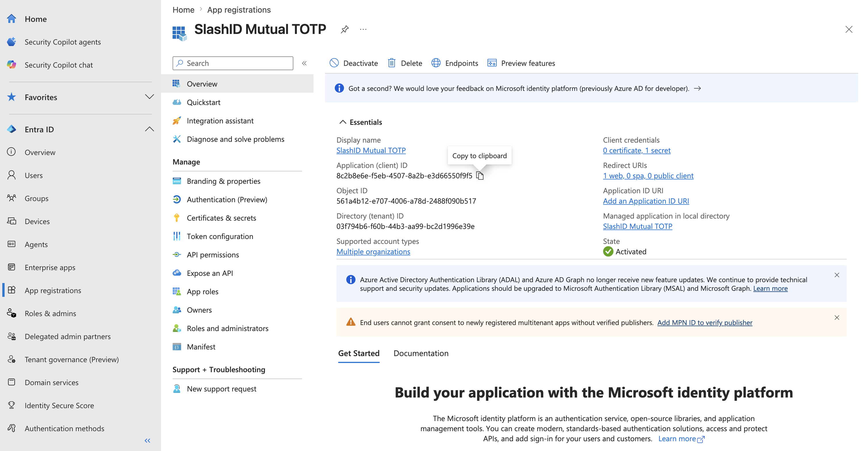Open App roles

click(x=202, y=292)
